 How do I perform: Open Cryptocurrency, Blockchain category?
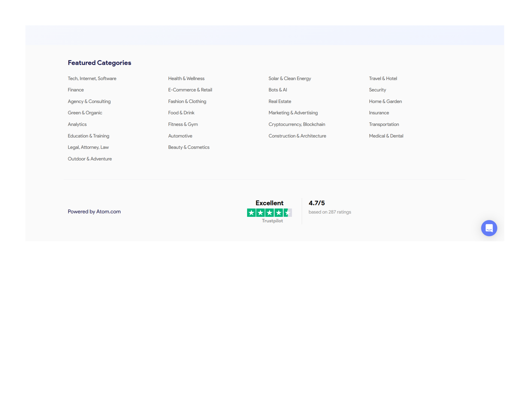296,124
